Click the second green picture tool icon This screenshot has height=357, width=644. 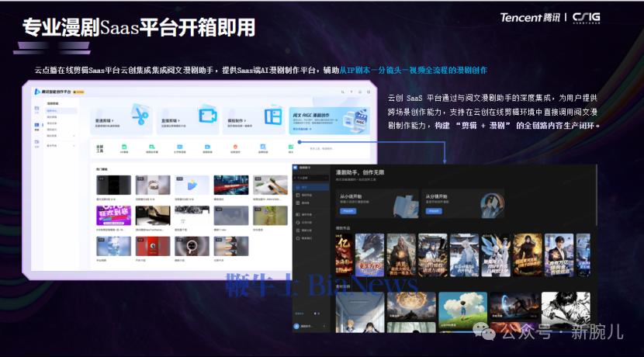tap(151, 147)
